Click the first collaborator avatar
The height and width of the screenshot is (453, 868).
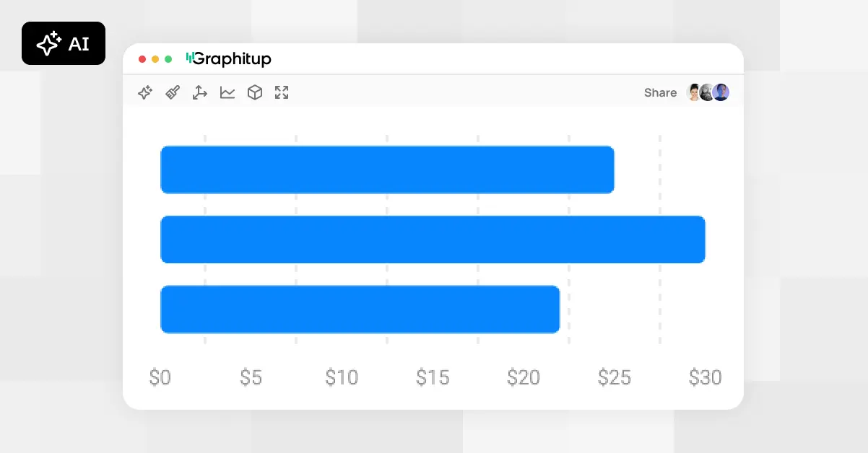point(694,92)
